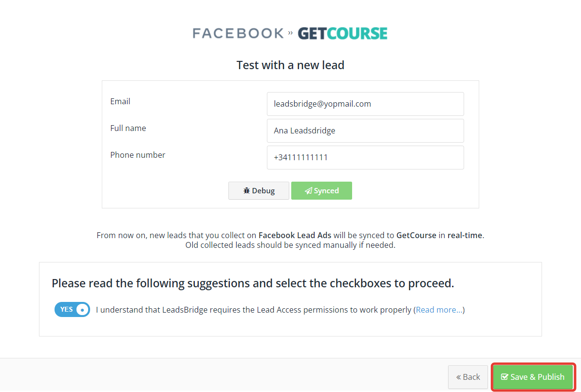Click the paper plane icon on Synced
581x392 pixels.
point(308,191)
